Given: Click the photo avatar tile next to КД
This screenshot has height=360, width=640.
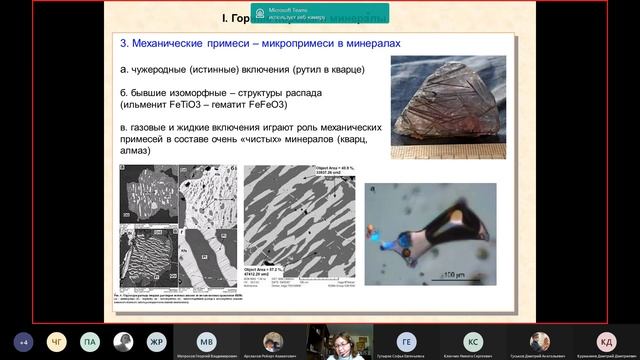Looking at the screenshot, I should point(540,342).
